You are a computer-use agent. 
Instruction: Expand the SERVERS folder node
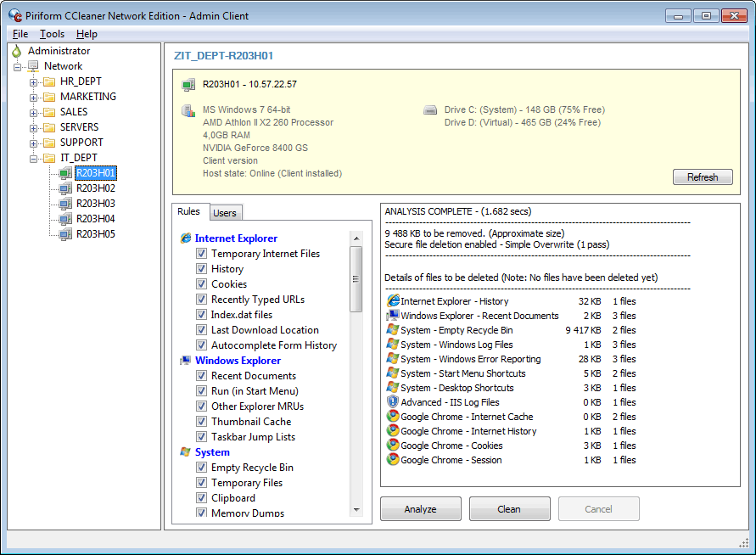[x=33, y=128]
